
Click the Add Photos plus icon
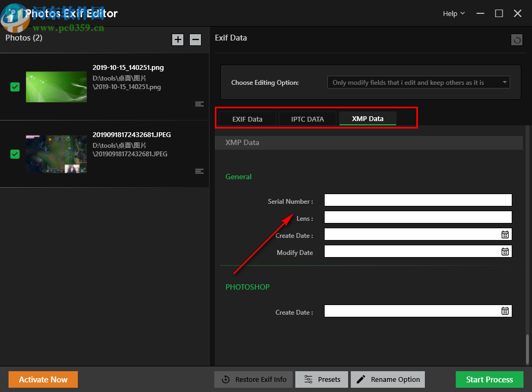point(178,39)
